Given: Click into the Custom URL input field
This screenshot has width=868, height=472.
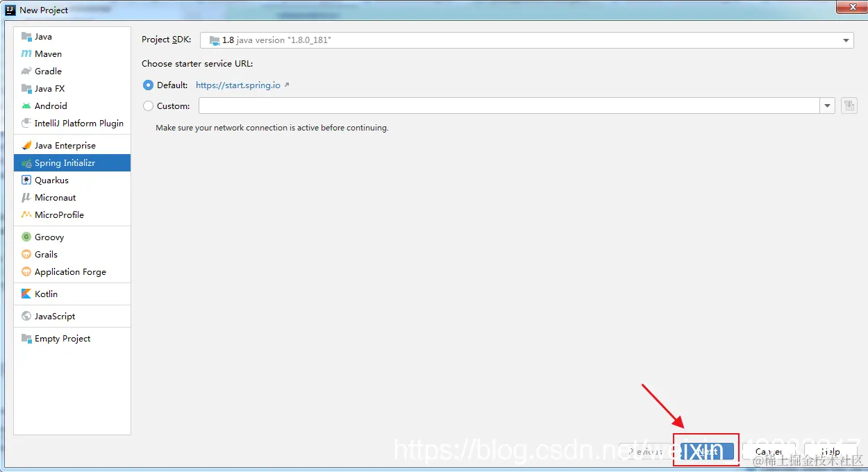Looking at the screenshot, I should point(510,106).
